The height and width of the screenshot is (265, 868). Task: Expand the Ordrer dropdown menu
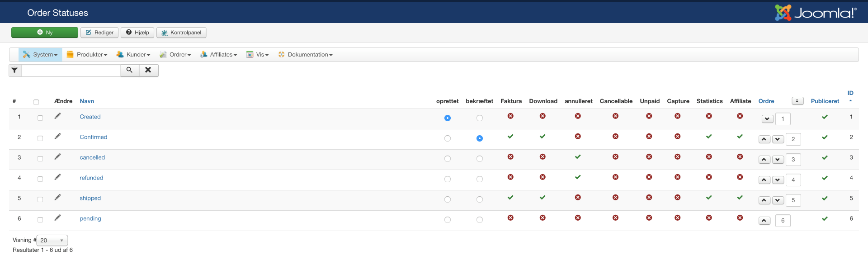tap(175, 55)
